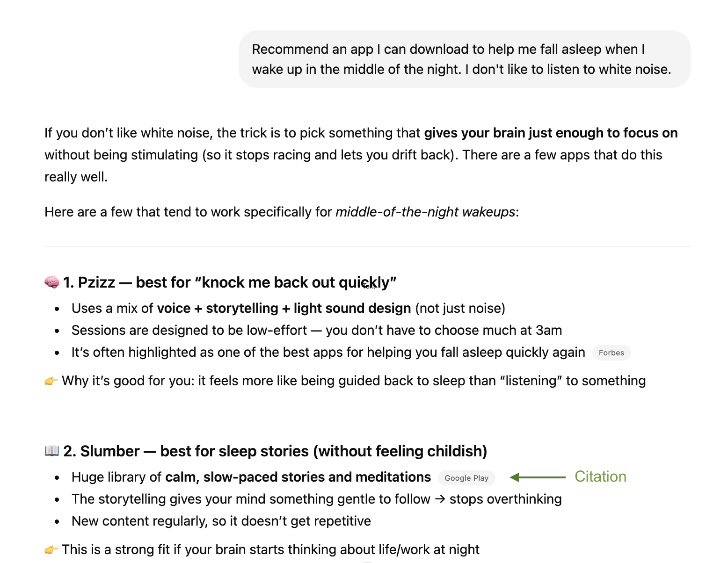
Task: Click bullet about sessions being low-effort at 3am
Action: tap(317, 331)
